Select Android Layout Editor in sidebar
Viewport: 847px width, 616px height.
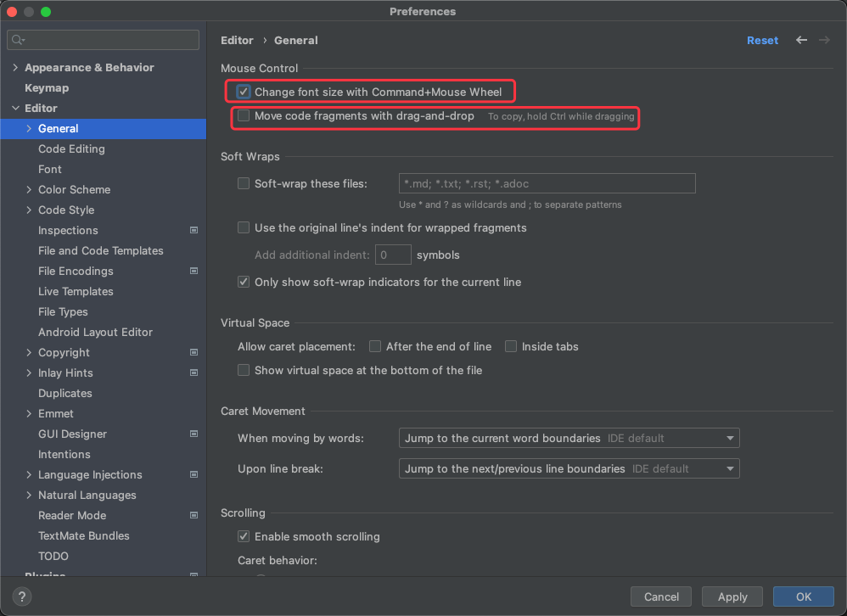(95, 332)
